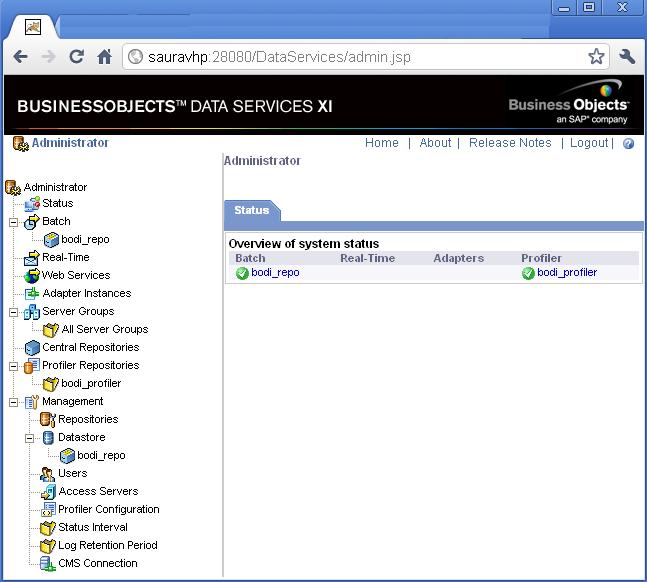Open the Home link
This screenshot has width=647, height=582.
coord(382,143)
